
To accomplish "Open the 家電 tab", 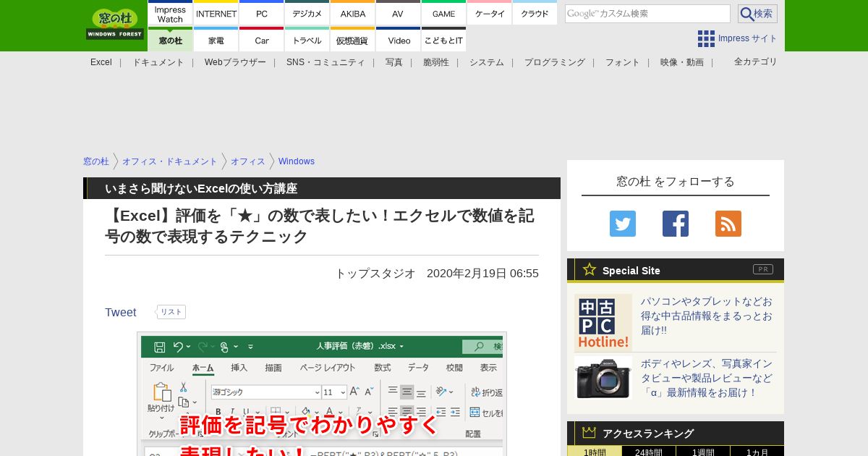I will click(216, 40).
